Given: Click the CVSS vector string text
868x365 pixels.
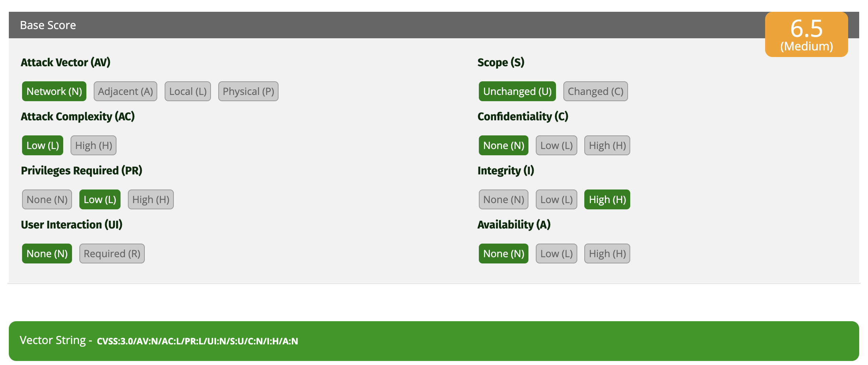Looking at the screenshot, I should [197, 341].
